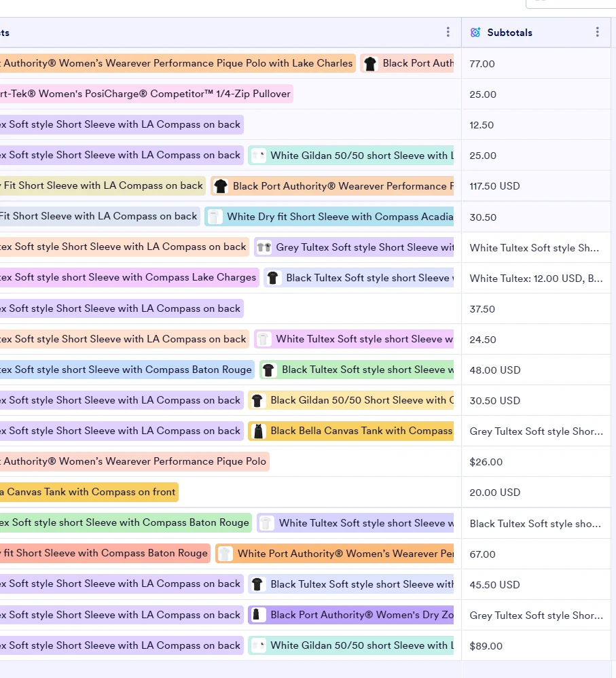The height and width of the screenshot is (678, 616).
Task: Select the 25.00 subtotal in the Pullover row
Action: [x=536, y=94]
